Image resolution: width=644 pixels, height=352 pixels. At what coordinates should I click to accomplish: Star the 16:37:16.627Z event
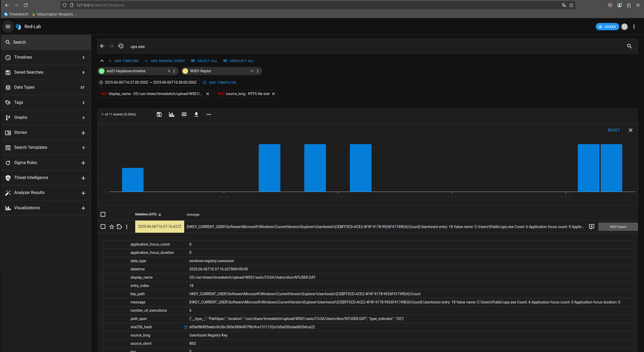pos(112,227)
